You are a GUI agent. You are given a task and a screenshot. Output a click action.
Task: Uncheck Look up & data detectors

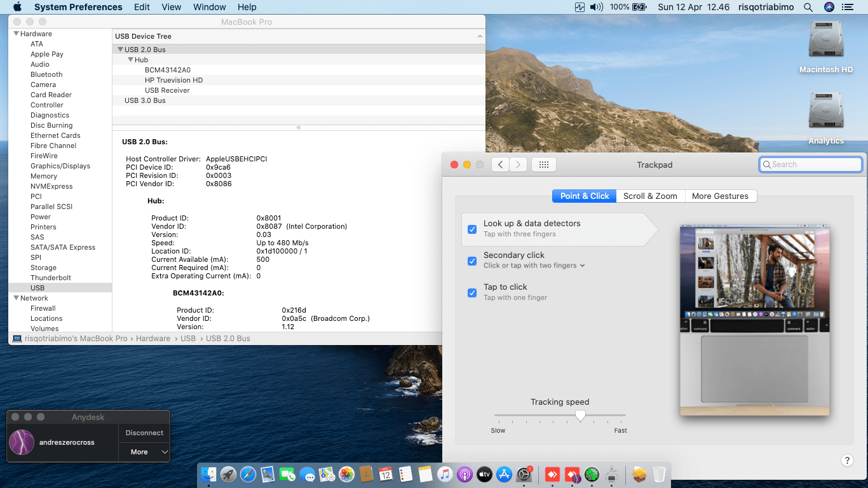click(472, 229)
